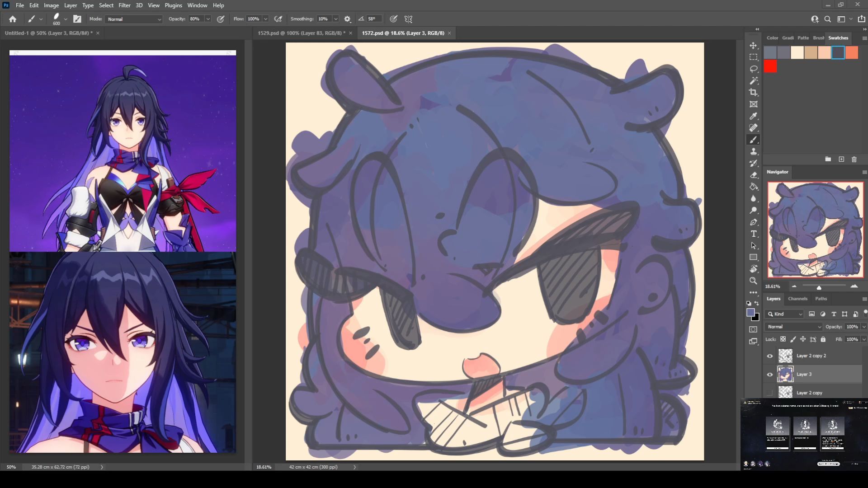Viewport: 868px width, 488px height.
Task: Open brush Mode Normal dropdown
Action: pos(134,19)
